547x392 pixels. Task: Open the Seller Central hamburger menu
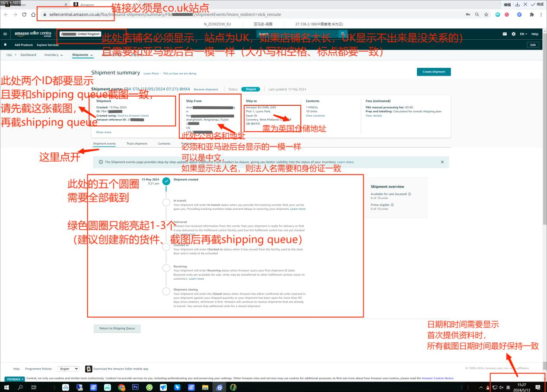[5, 34]
